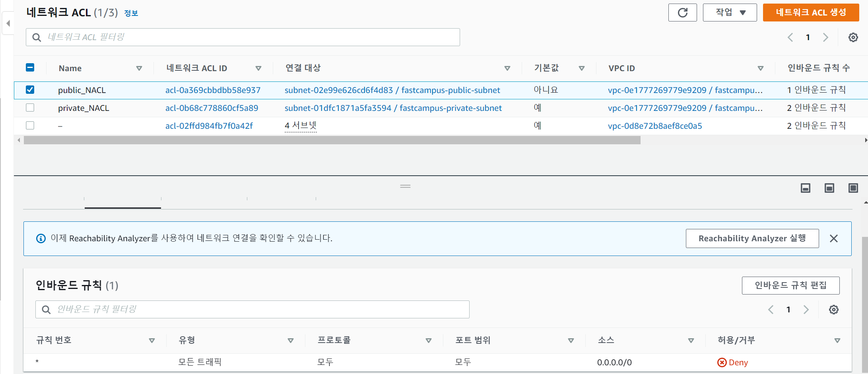This screenshot has width=868, height=374.
Task: Sort inbound rules by 유형 arrow
Action: (x=291, y=341)
